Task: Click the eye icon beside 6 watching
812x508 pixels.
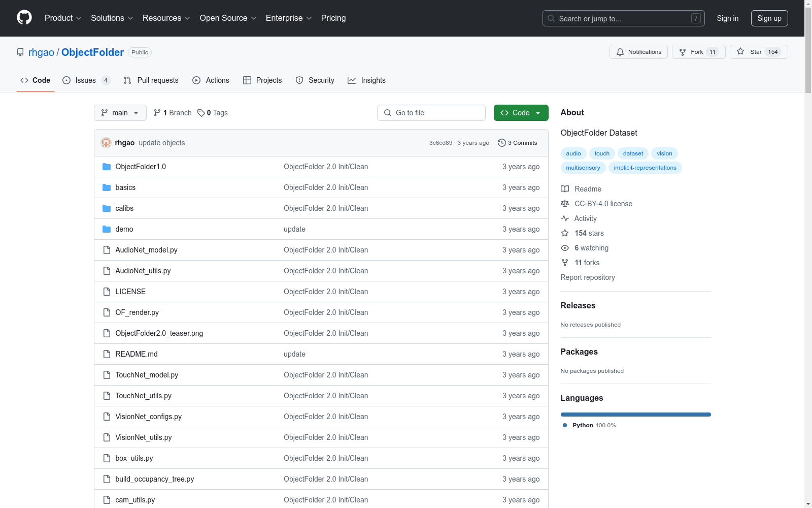Action: 565,248
